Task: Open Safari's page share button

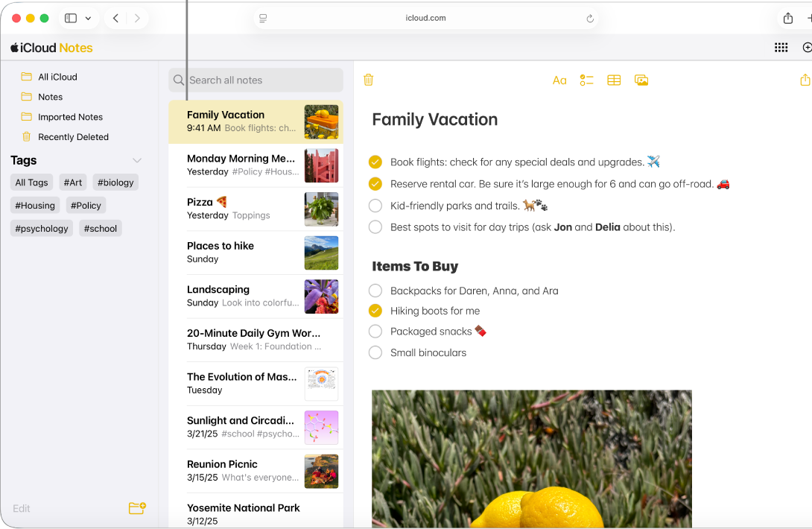Action: tap(788, 18)
